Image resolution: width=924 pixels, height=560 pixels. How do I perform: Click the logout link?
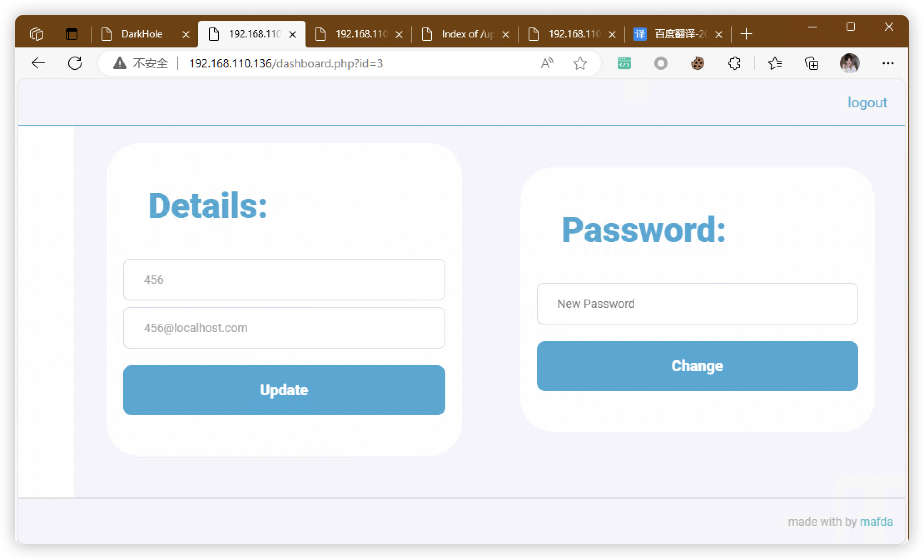(x=867, y=102)
